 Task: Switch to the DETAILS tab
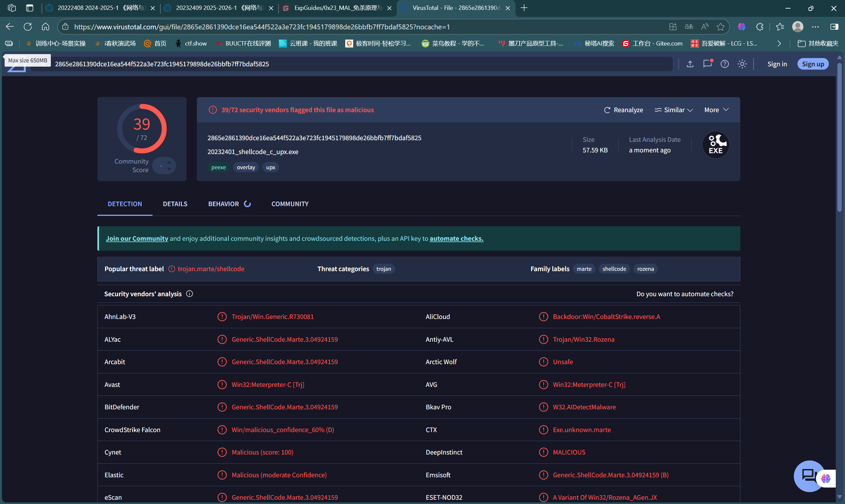point(175,204)
